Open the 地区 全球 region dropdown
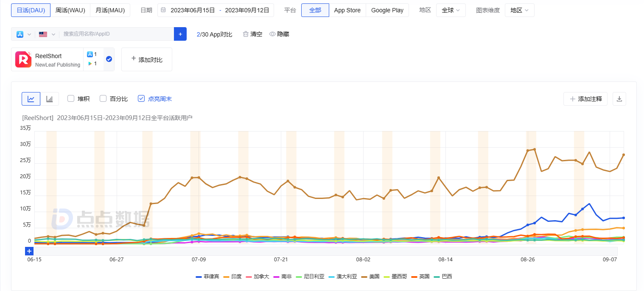This screenshot has height=291, width=644. point(451,10)
